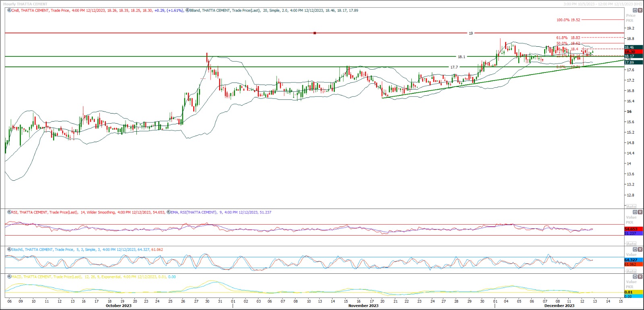
Task: Click the 'Hourly THATTA CEMENT' chart title
Action: click(25, 4)
